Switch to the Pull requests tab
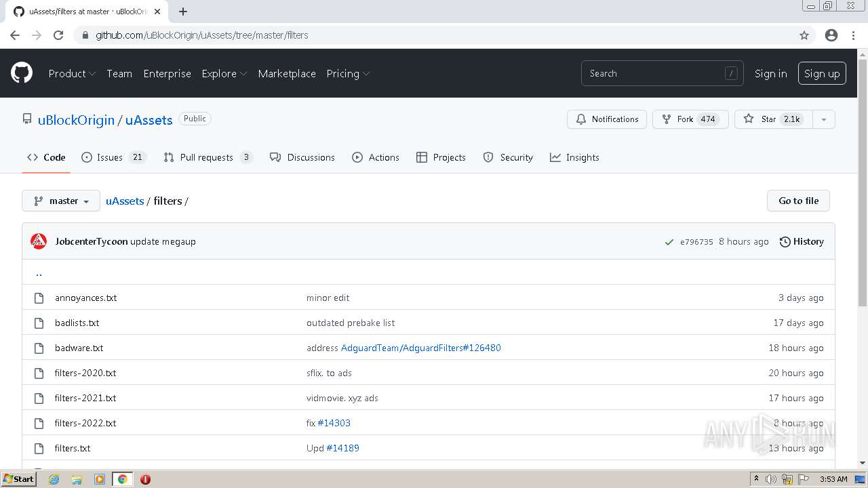 coord(208,157)
